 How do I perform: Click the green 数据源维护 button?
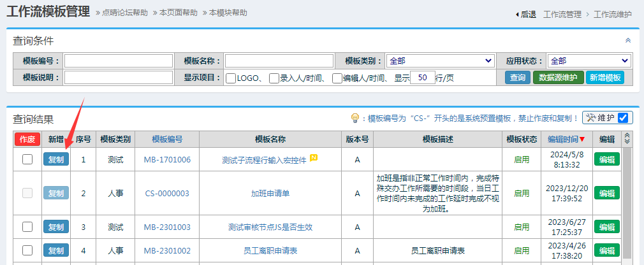558,78
